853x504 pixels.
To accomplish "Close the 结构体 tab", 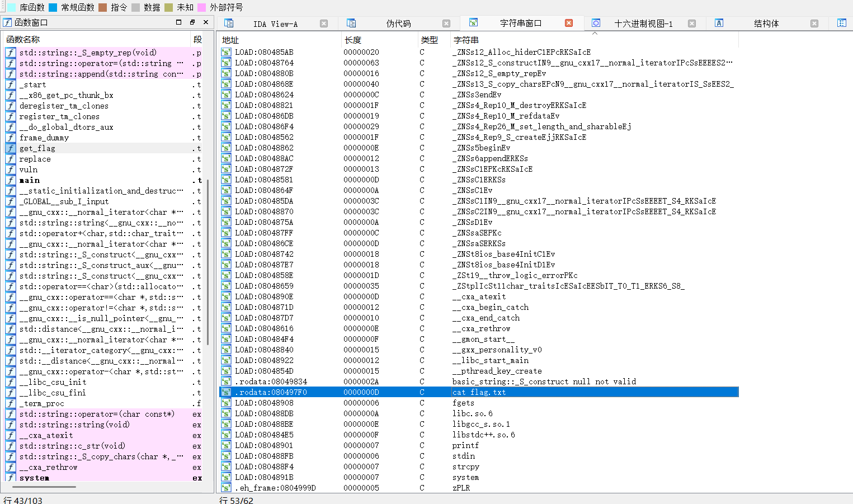I will click(x=814, y=23).
